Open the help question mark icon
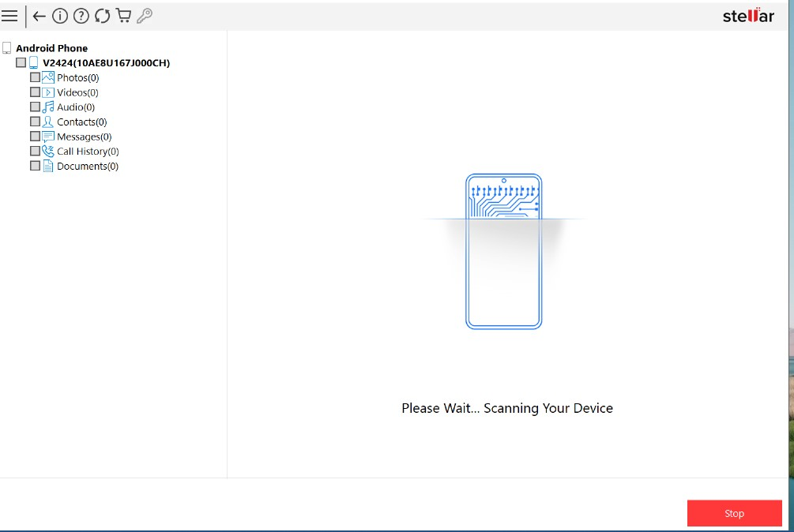This screenshot has width=794, height=532. tap(81, 17)
